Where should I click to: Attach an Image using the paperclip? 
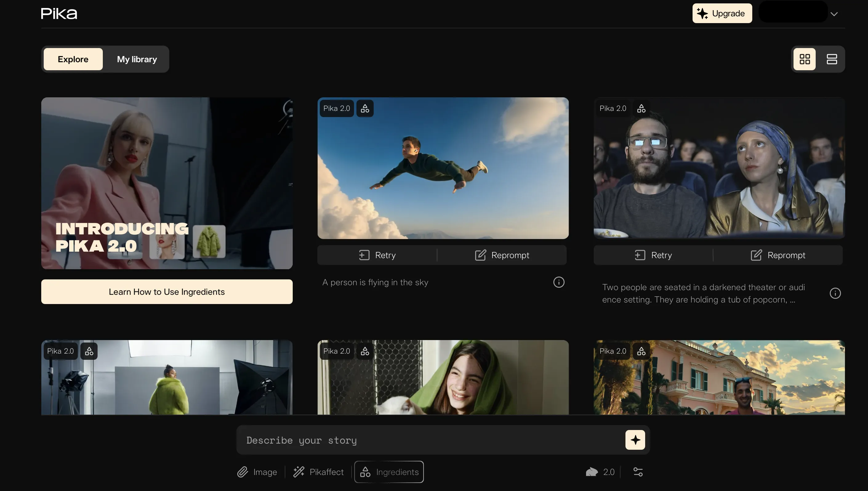coord(257,472)
